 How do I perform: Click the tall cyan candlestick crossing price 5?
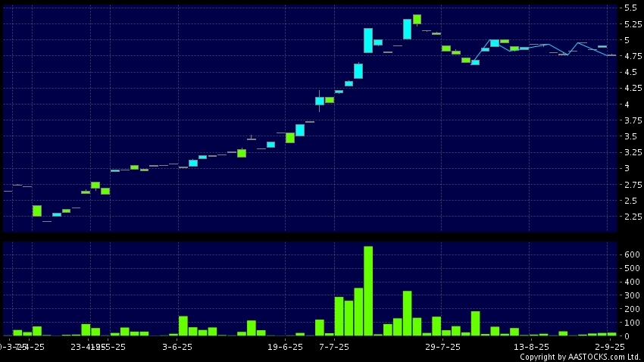[x=368, y=40]
